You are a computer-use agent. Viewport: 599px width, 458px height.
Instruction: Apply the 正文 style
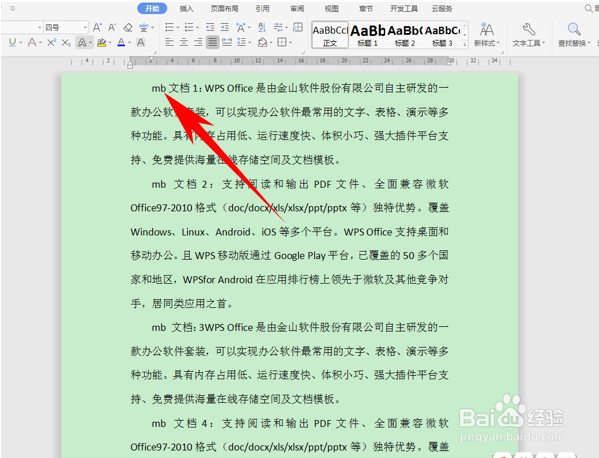click(x=330, y=35)
